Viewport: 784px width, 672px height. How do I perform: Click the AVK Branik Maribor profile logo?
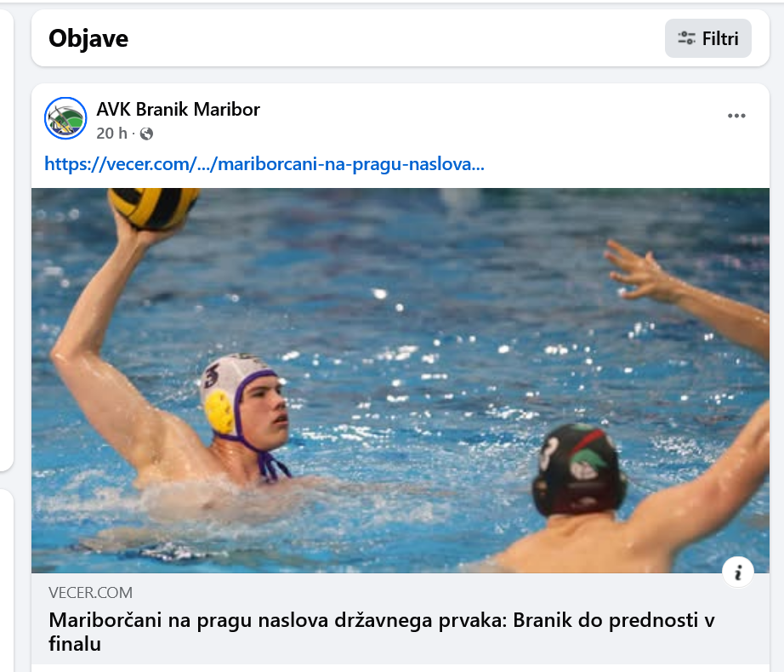coord(65,118)
